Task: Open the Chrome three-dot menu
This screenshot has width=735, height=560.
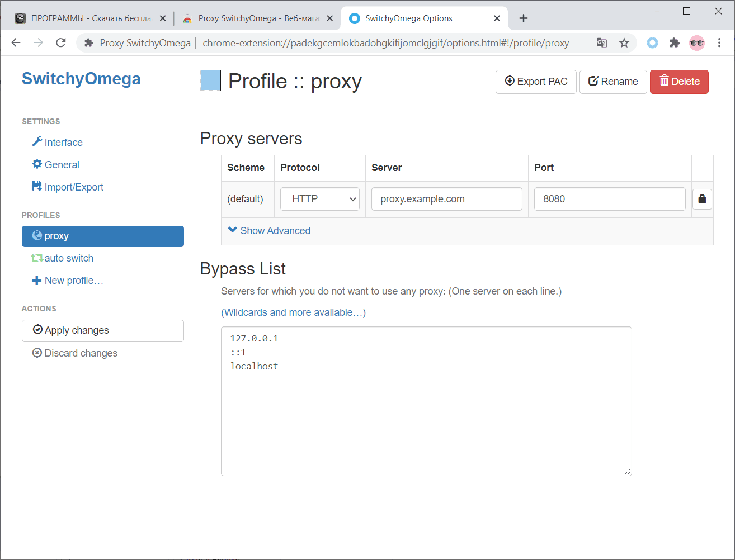Action: tap(719, 43)
